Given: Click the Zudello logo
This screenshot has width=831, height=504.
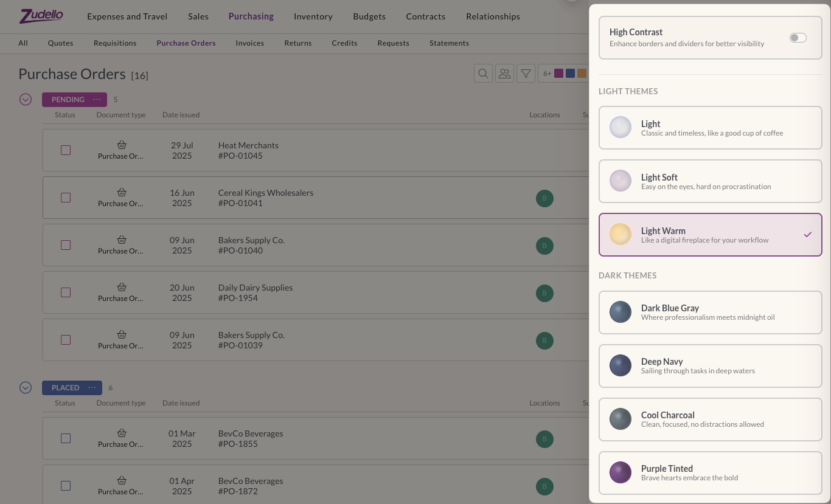Looking at the screenshot, I should [x=41, y=16].
